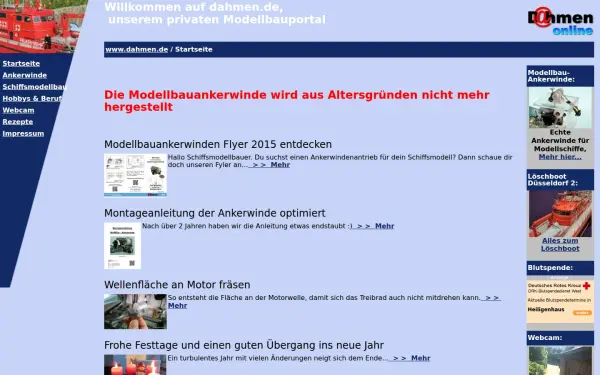Image resolution: width=600 pixels, height=375 pixels.
Task: Click the 'Wellenfläche an Motor fräsen' heading
Action: (177, 285)
